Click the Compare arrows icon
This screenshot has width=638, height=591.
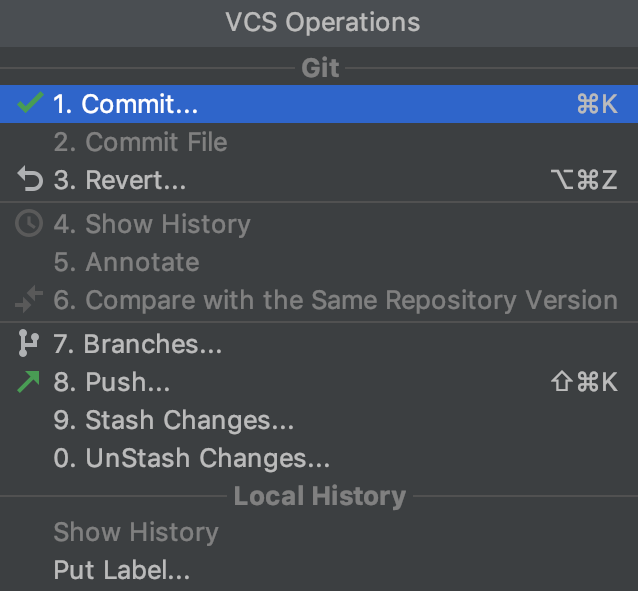point(29,300)
